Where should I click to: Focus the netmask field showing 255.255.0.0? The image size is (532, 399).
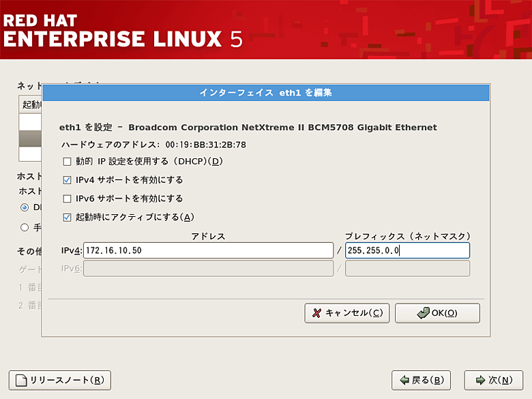(x=407, y=251)
